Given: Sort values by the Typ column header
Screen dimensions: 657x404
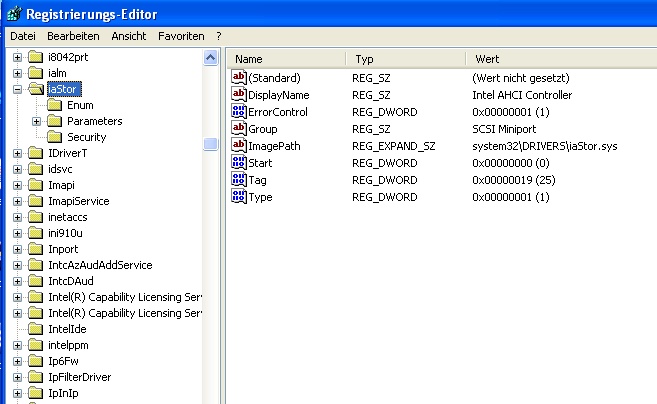Looking at the screenshot, I should click(406, 59).
